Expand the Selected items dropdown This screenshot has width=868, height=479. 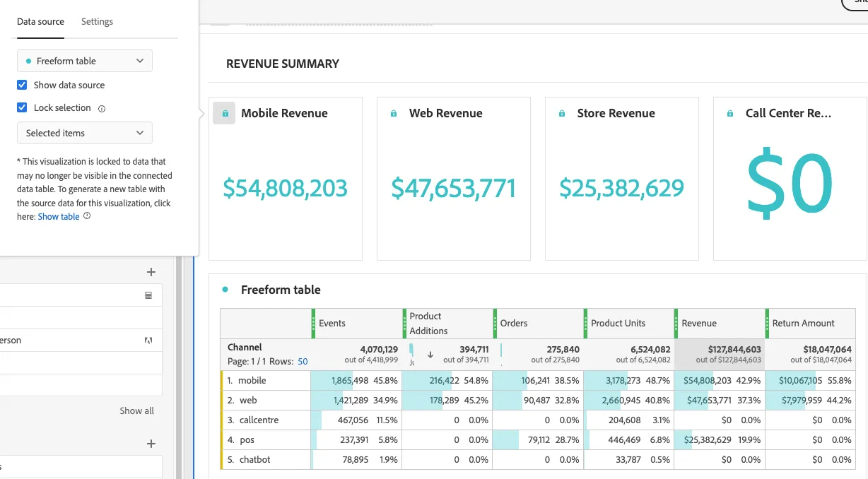point(85,133)
